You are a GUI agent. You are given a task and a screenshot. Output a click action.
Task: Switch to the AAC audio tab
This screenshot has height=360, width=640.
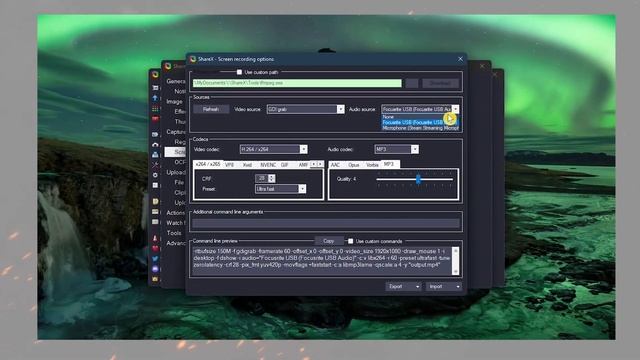[x=335, y=165]
